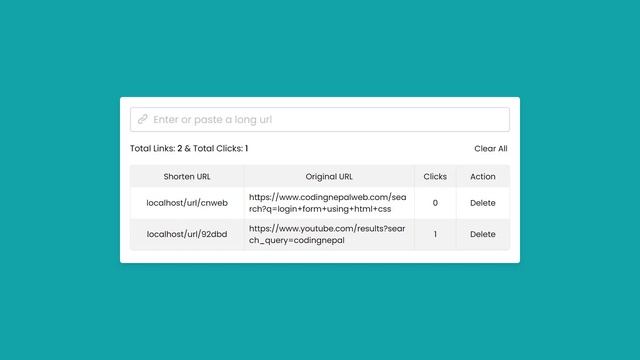Image resolution: width=640 pixels, height=360 pixels.
Task: Click the link icon in URL field
Action: click(x=142, y=119)
